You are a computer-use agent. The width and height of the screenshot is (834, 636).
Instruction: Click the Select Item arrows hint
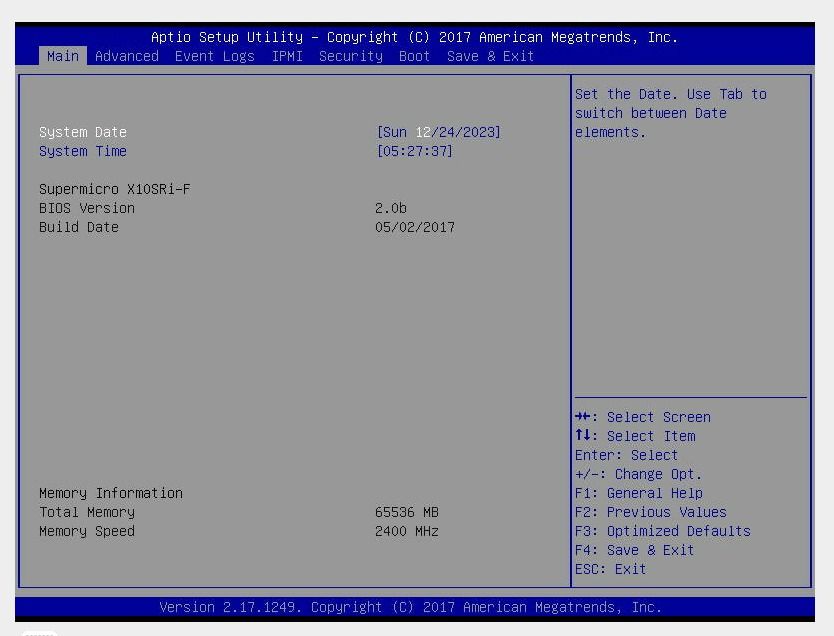pos(635,436)
